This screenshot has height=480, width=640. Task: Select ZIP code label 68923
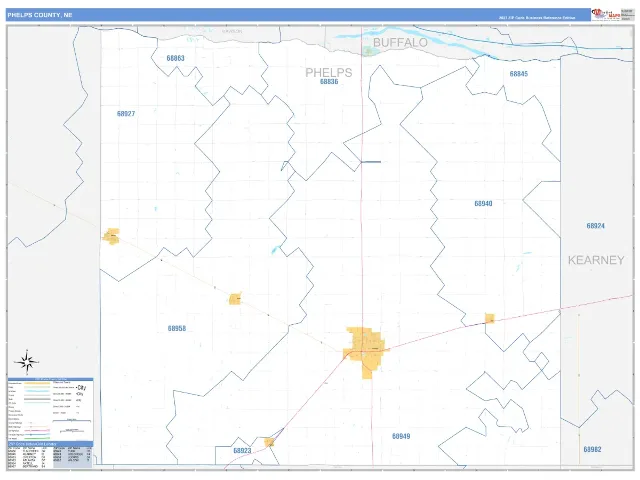242,451
